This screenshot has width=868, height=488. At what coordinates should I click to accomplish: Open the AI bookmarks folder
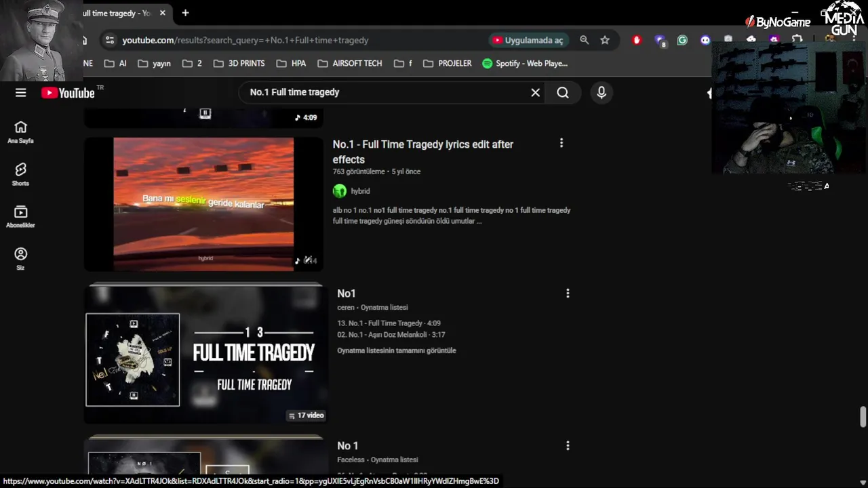(115, 63)
